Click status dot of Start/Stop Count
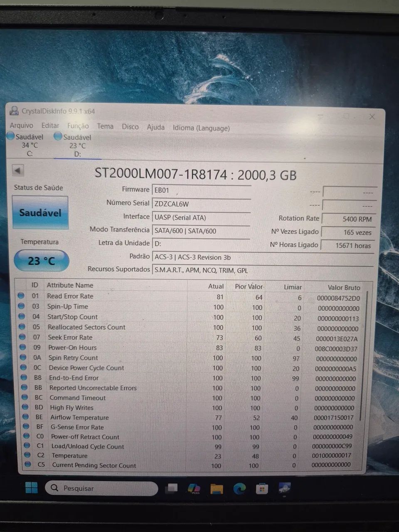The height and width of the screenshot is (532, 399). [x=22, y=317]
